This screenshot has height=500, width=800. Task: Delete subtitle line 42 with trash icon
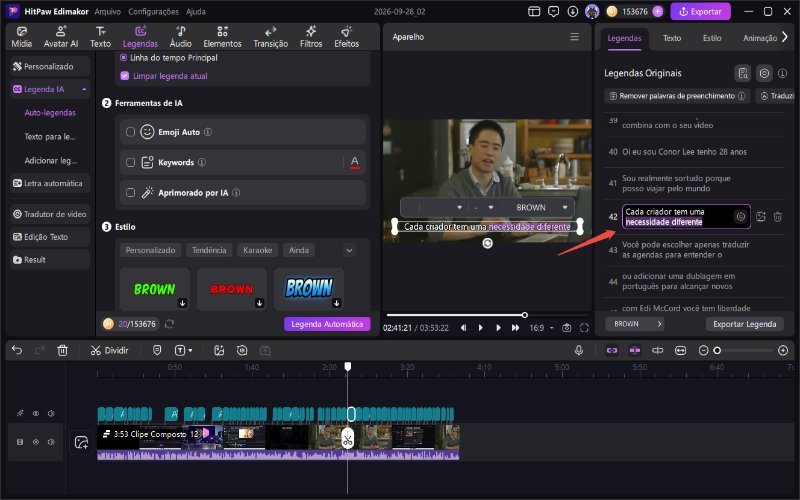pyautogui.click(x=778, y=217)
